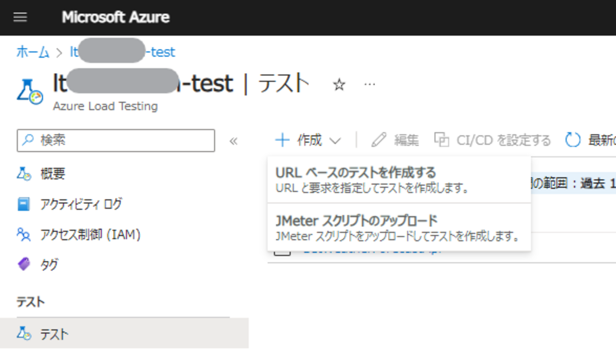Screen dimensions: 616x364
Task: Click the Microsoft Azure home title
Action: (x=115, y=18)
